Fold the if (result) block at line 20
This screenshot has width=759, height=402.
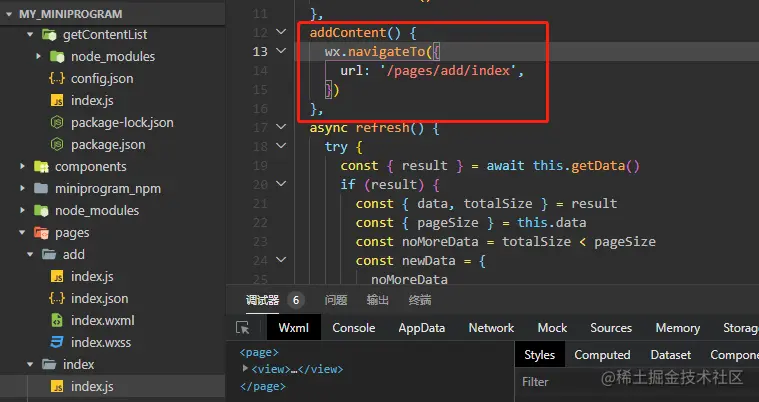click(x=281, y=184)
